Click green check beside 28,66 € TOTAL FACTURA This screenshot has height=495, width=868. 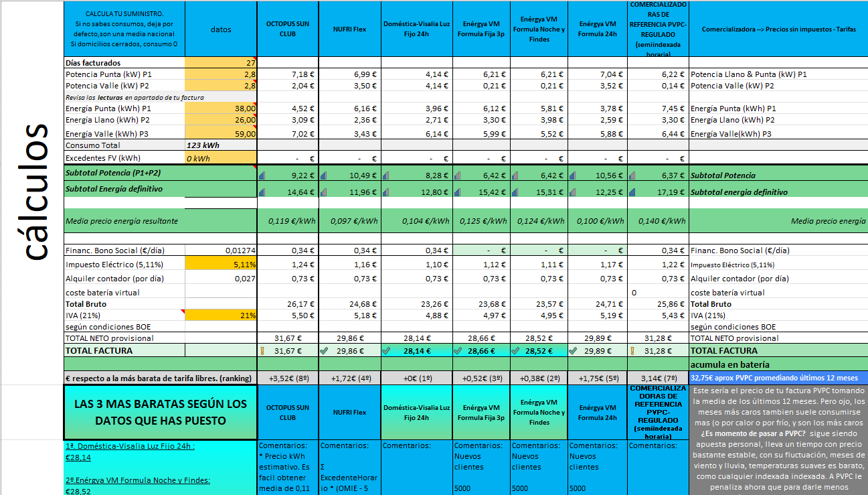tap(458, 350)
